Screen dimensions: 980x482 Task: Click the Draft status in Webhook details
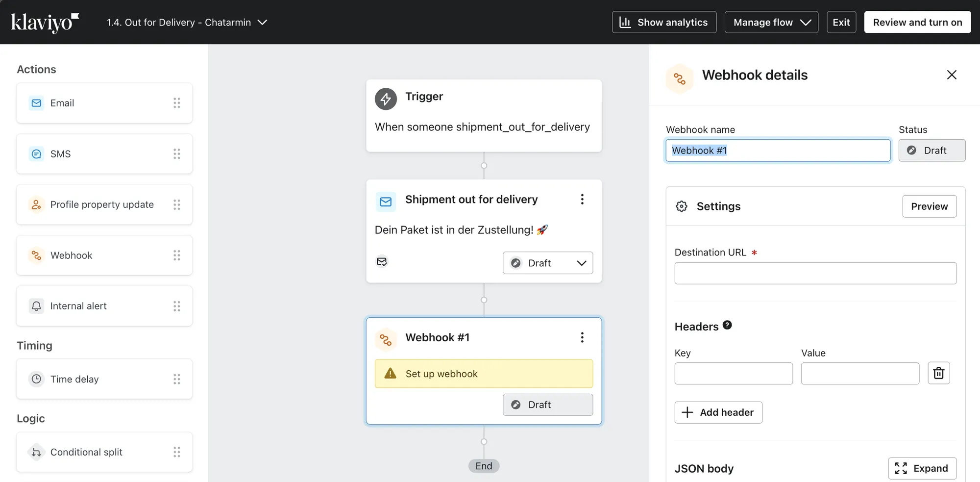coord(931,151)
